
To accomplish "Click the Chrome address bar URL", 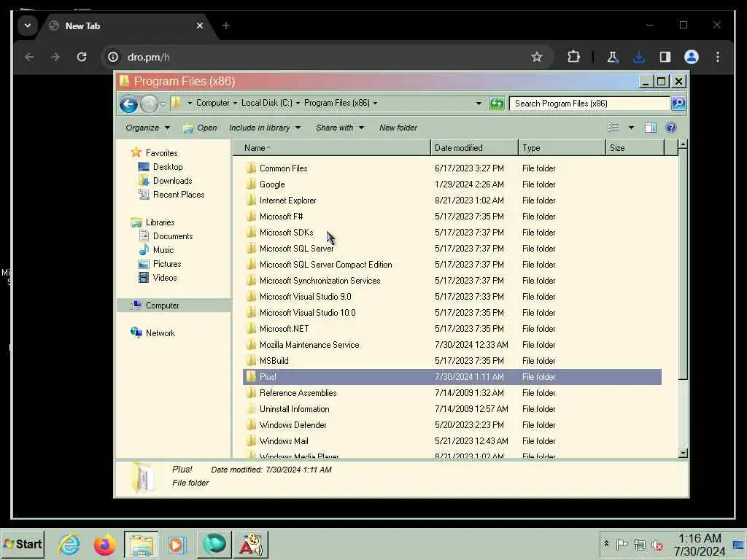I will pos(149,57).
